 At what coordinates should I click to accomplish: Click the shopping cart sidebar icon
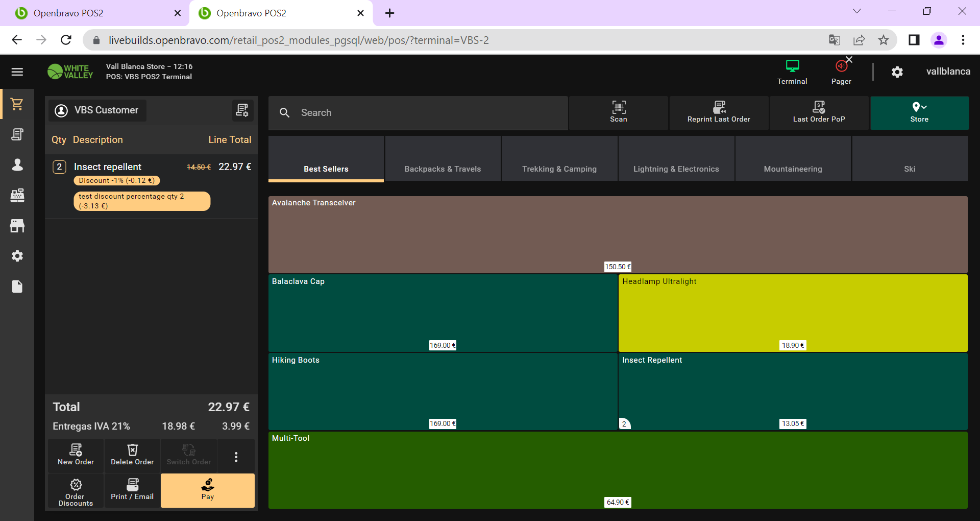pos(17,104)
